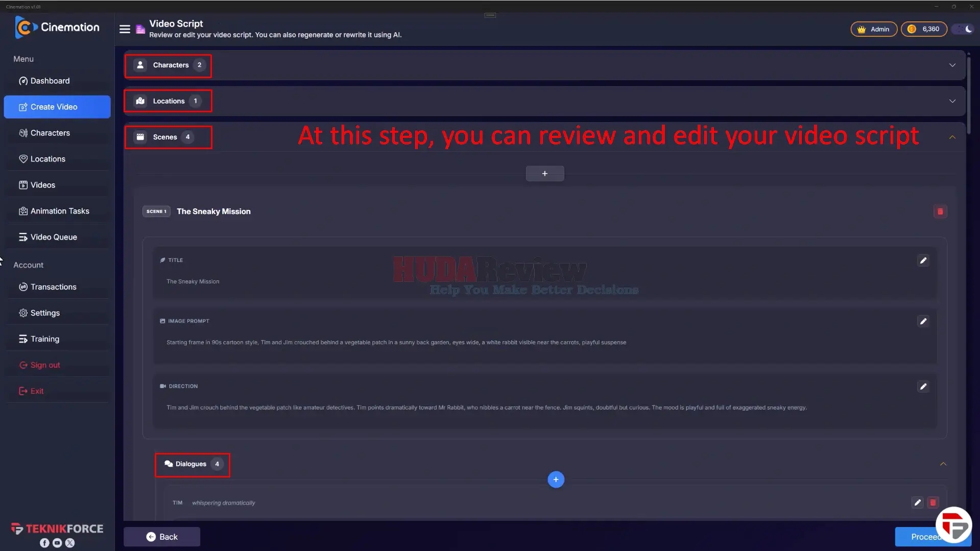
Task: Open the Teknikforce Facebook icon
Action: click(x=44, y=543)
